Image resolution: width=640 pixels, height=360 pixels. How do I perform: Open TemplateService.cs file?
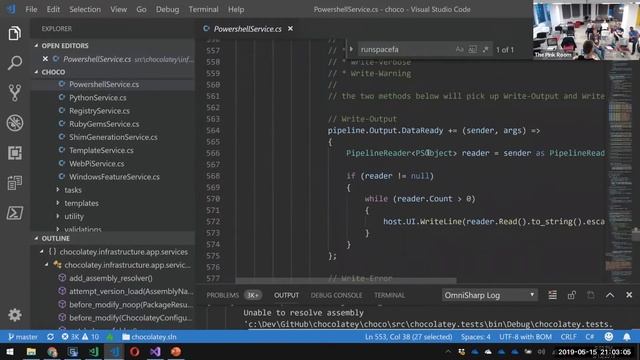(x=101, y=150)
